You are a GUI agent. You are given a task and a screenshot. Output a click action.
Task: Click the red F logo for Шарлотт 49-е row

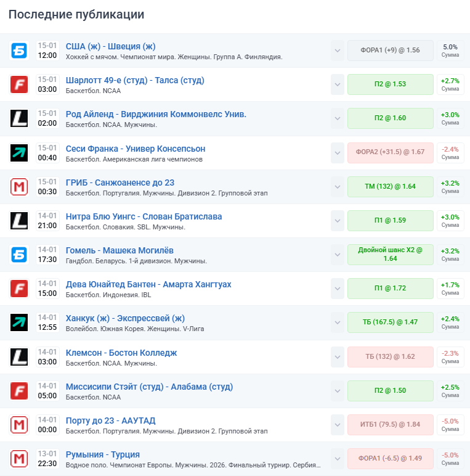click(20, 84)
